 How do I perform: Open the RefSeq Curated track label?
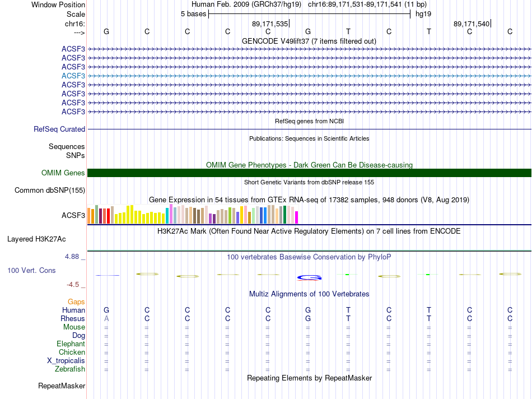pyautogui.click(x=59, y=129)
